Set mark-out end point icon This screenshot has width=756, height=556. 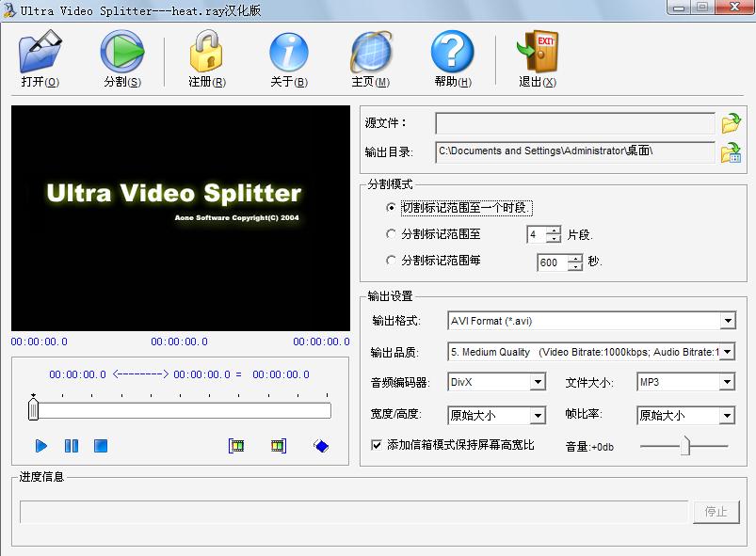[279, 446]
